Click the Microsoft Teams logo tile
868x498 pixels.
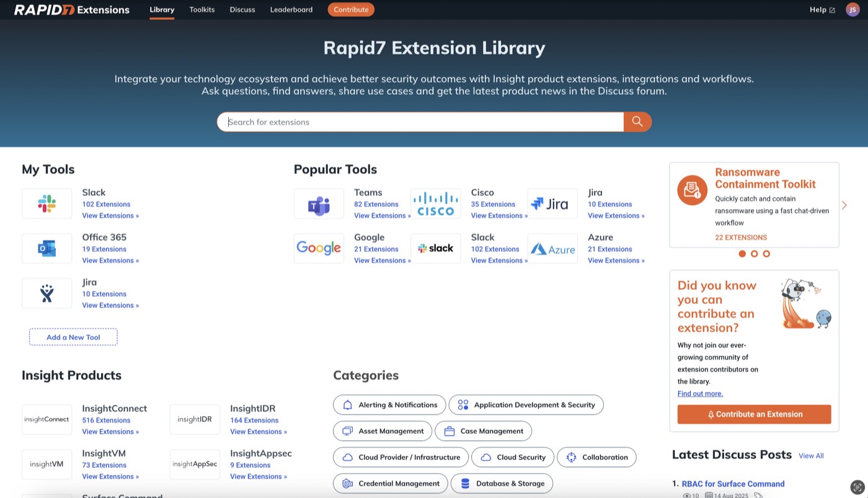tap(319, 203)
